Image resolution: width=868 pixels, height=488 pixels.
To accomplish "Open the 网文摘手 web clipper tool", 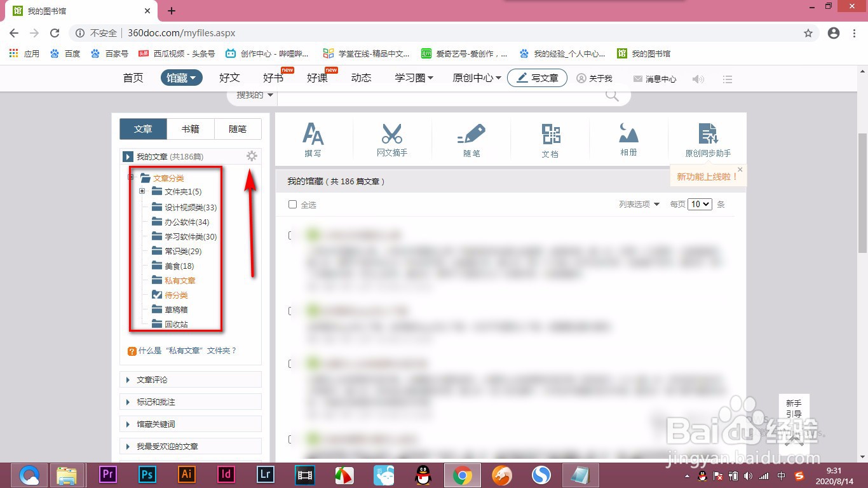I will click(x=391, y=137).
